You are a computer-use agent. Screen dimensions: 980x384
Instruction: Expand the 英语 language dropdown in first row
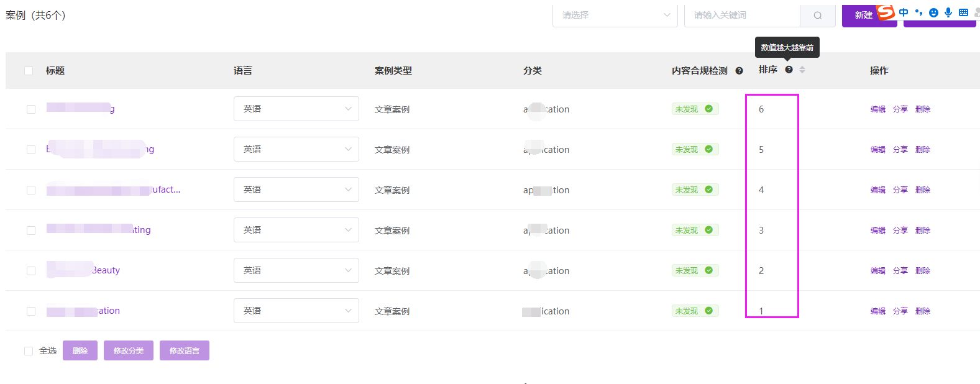pos(296,109)
